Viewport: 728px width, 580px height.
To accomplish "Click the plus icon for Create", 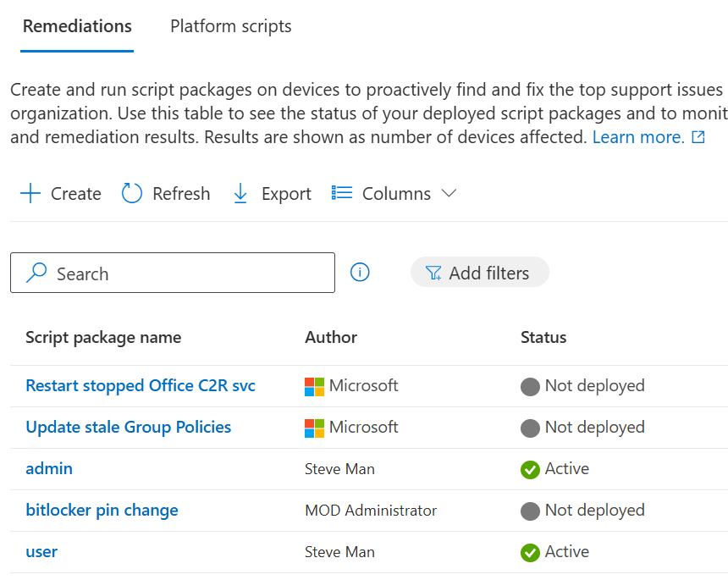I will pyautogui.click(x=30, y=194).
